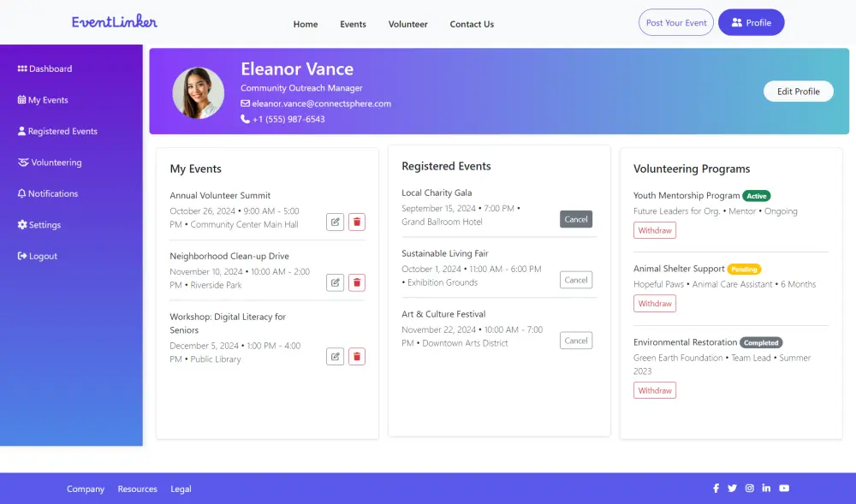Withdraw from Environmental Restoration
The image size is (856, 504).
click(655, 390)
